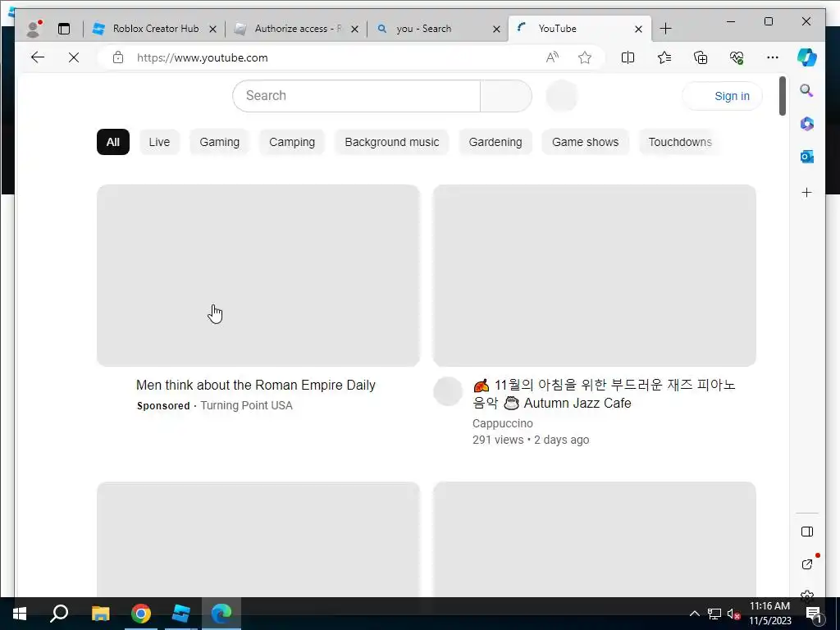Click the YouTube Sign in button

pyautogui.click(x=722, y=96)
